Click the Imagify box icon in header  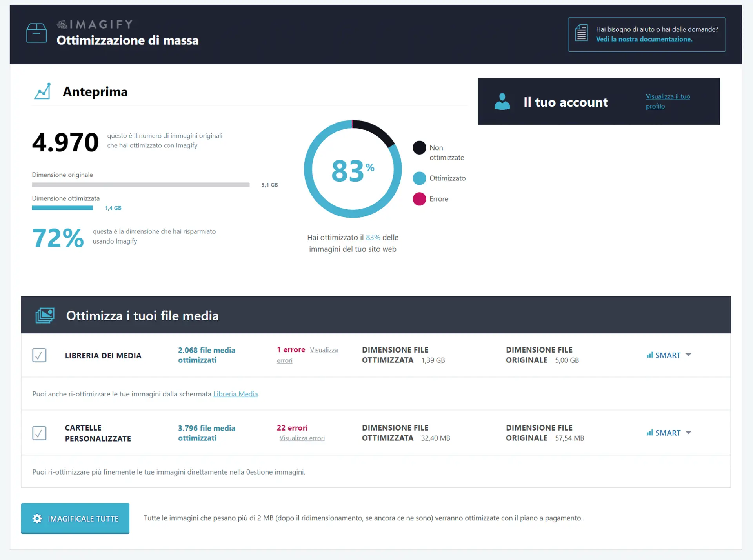[36, 33]
